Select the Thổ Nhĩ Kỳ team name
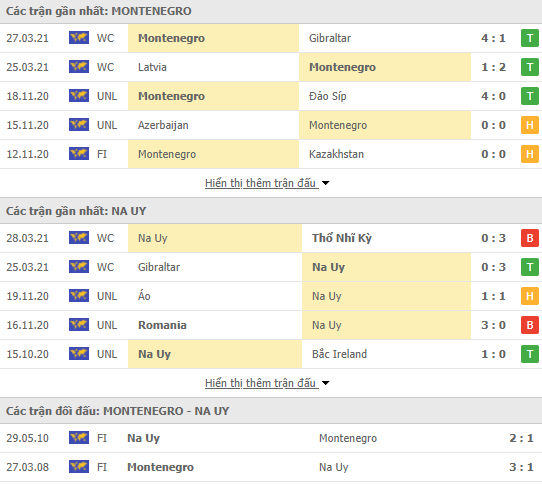The width and height of the screenshot is (542, 485). [342, 238]
